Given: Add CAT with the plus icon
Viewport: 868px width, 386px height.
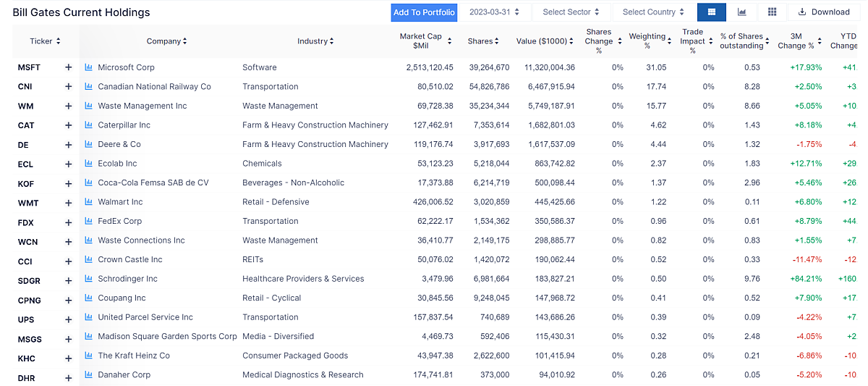Looking at the screenshot, I should tap(69, 125).
